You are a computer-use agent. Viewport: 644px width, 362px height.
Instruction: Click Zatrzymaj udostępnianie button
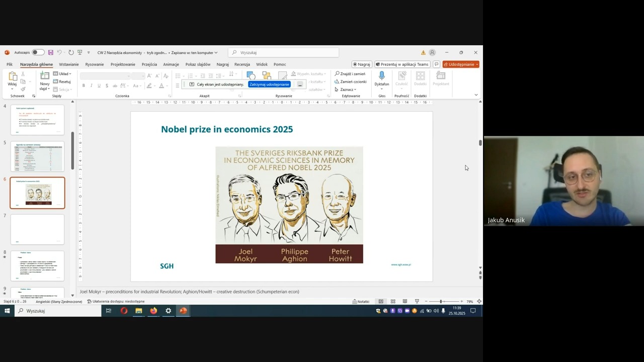point(269,84)
